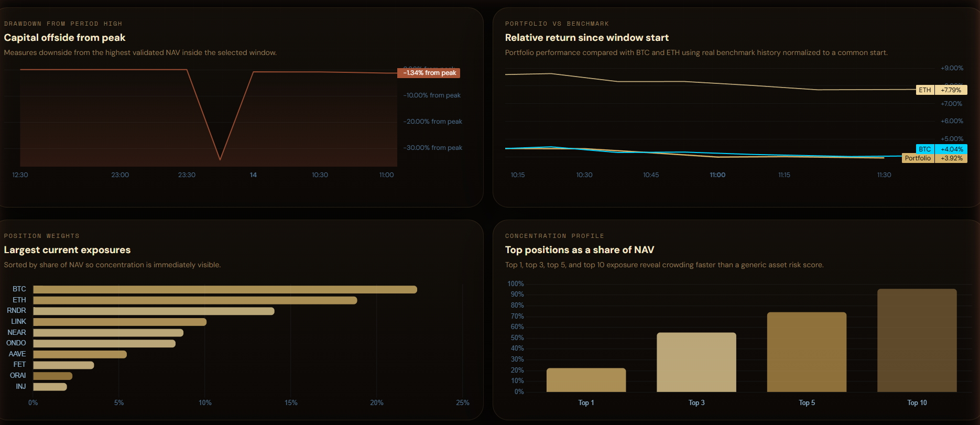The image size is (980, 425).
Task: Click the 50% axis label in concentration chart
Action: [517, 338]
